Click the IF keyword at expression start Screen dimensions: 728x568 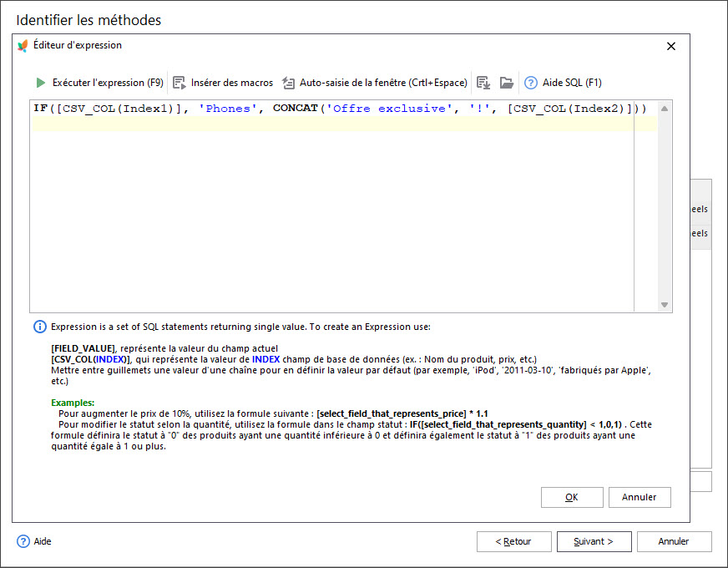coord(40,109)
